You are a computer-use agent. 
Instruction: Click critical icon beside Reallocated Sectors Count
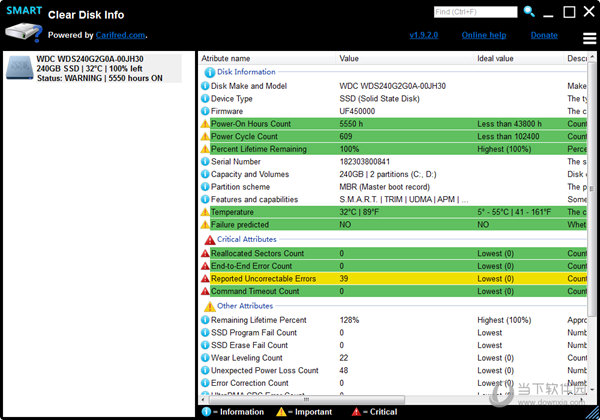click(x=205, y=253)
